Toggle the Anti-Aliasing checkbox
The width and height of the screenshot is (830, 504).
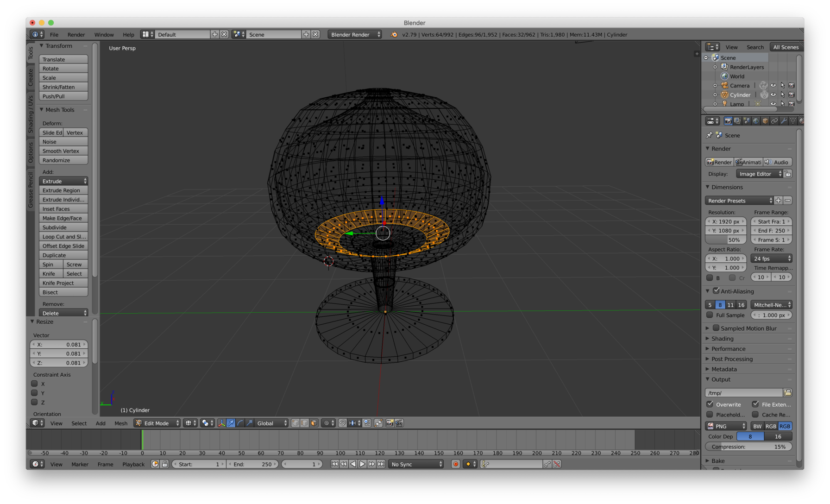point(716,291)
